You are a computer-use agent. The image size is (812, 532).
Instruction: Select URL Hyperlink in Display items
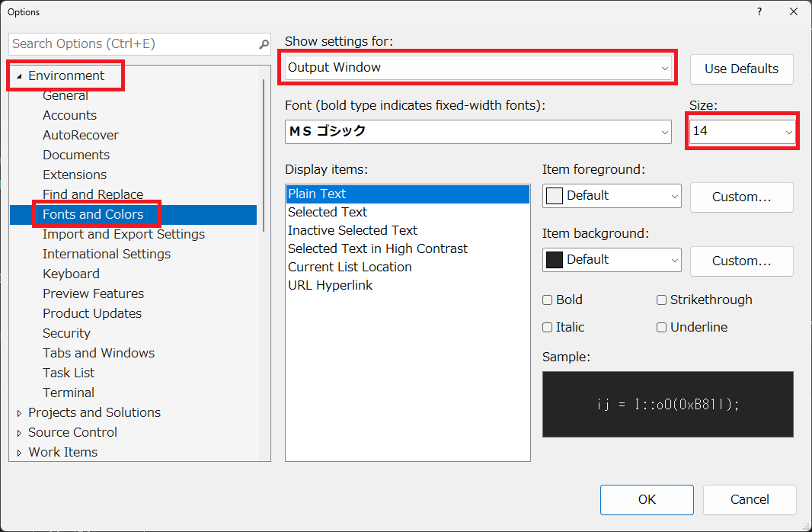coord(331,285)
